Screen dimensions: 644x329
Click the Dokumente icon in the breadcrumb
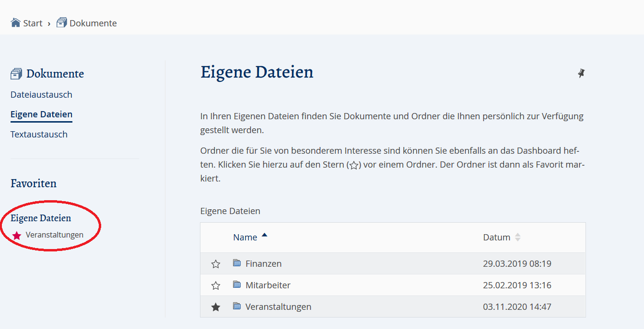point(61,22)
